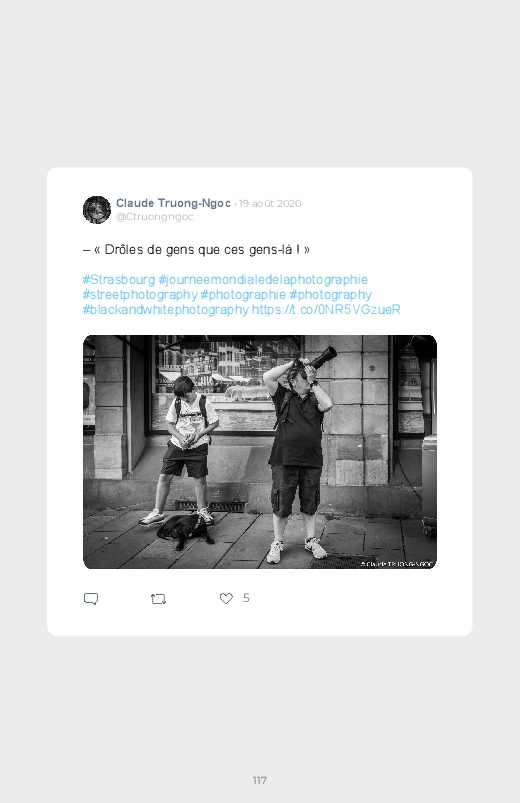Open the #photography hashtag
The height and width of the screenshot is (803, 520).
pos(330,294)
